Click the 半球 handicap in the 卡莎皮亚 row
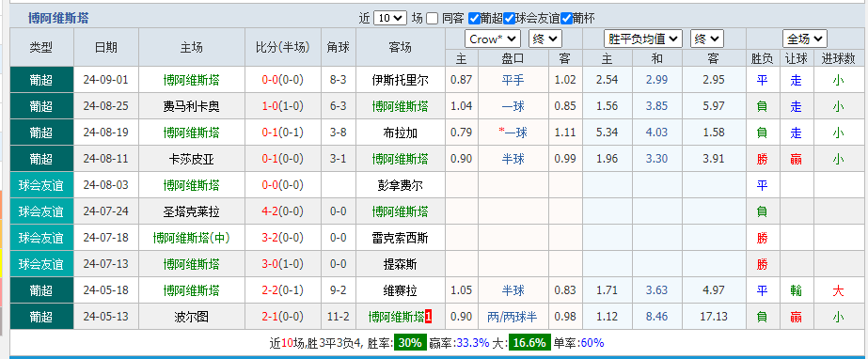Image resolution: width=868 pixels, height=359 pixels. pos(513,160)
